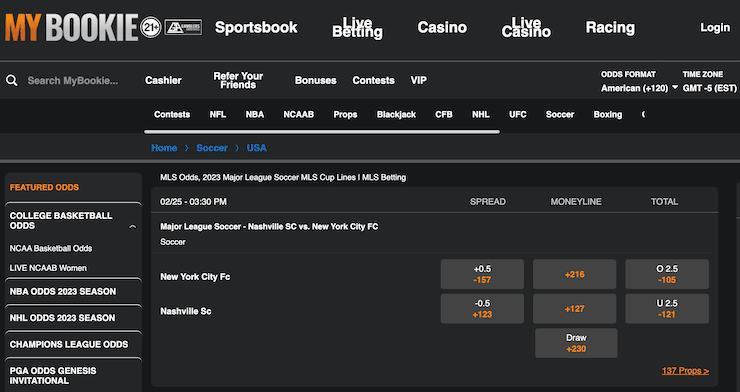Bet the Draw at +230
The height and width of the screenshot is (392, 740).
click(x=576, y=343)
